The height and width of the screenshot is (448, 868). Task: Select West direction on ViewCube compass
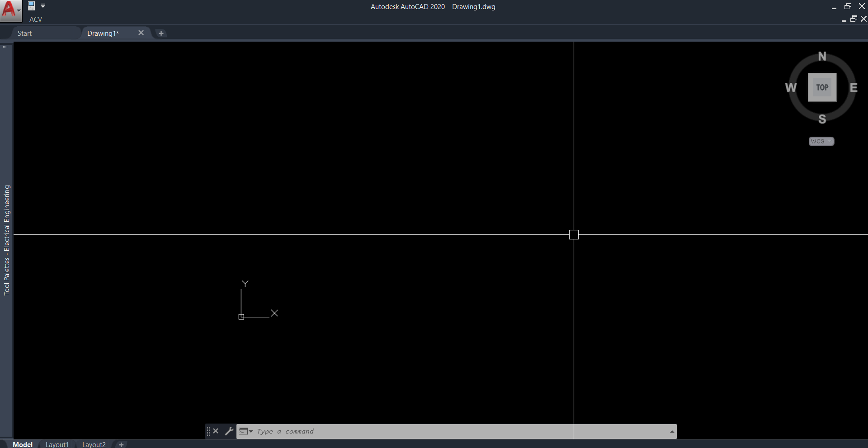pyautogui.click(x=791, y=88)
